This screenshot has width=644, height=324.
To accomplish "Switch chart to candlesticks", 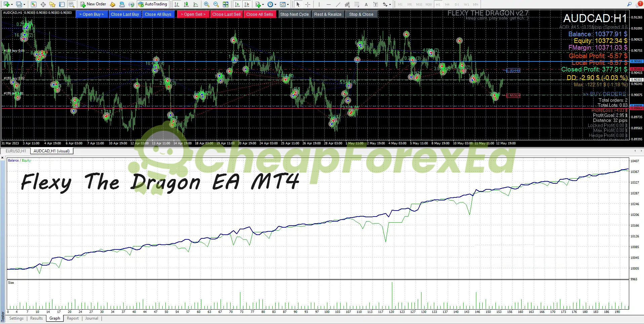I will (186, 4).
